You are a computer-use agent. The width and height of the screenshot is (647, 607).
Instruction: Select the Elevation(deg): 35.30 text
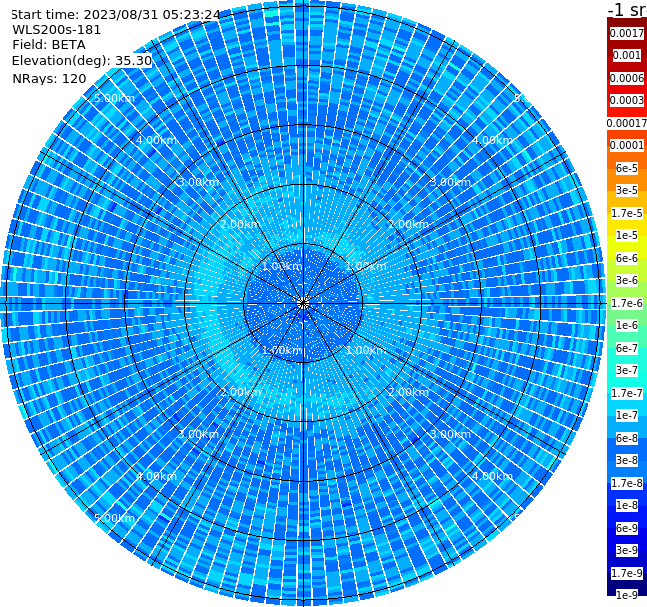[x=82, y=61]
